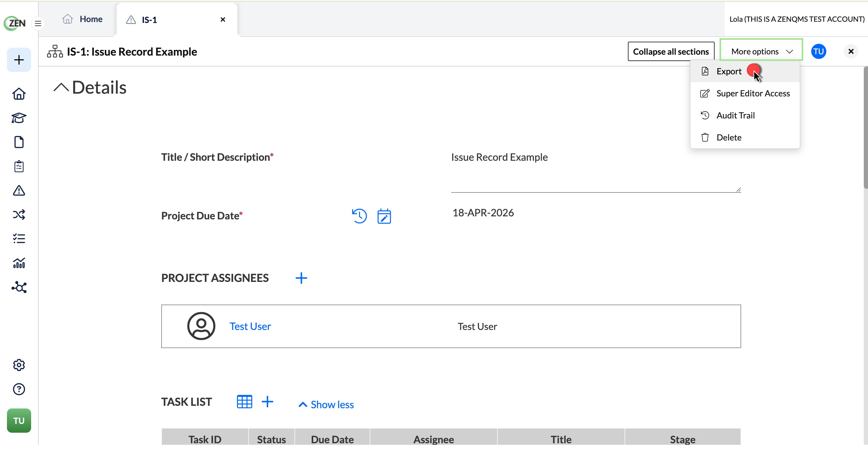Click Collapse all sections button

(x=670, y=52)
